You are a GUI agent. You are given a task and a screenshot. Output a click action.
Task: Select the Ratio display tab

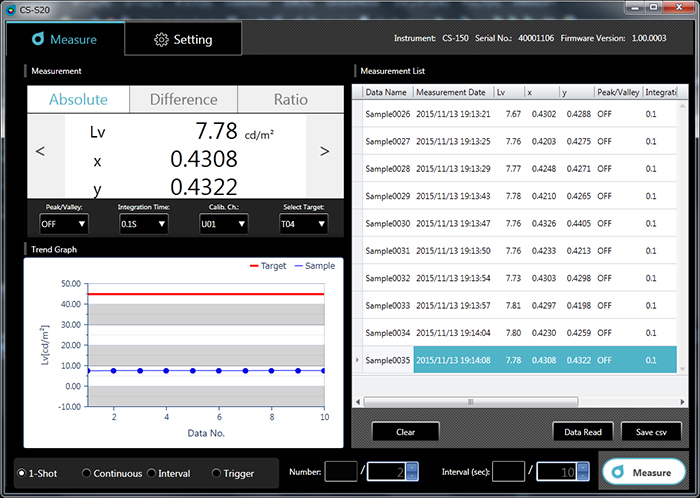click(291, 99)
